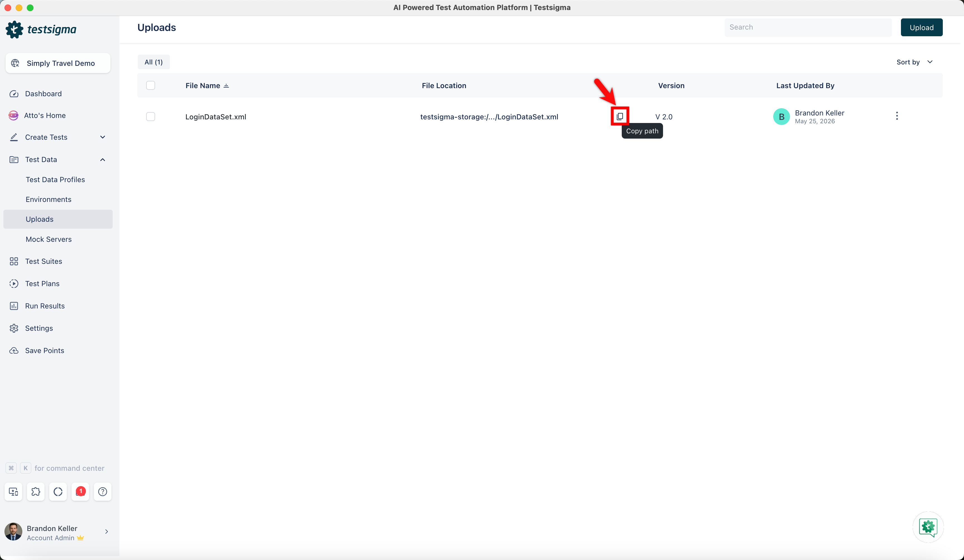Click the monitor-and-phone devices icon button
964x560 pixels.
coord(14,491)
